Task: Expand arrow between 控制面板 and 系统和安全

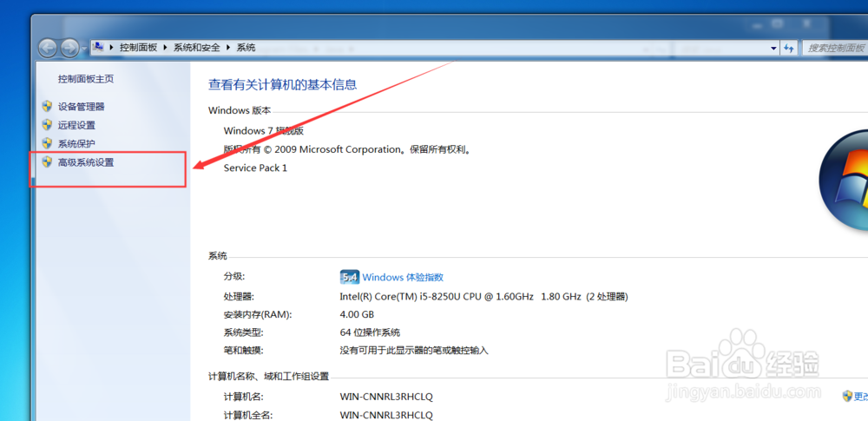Action: point(165,49)
